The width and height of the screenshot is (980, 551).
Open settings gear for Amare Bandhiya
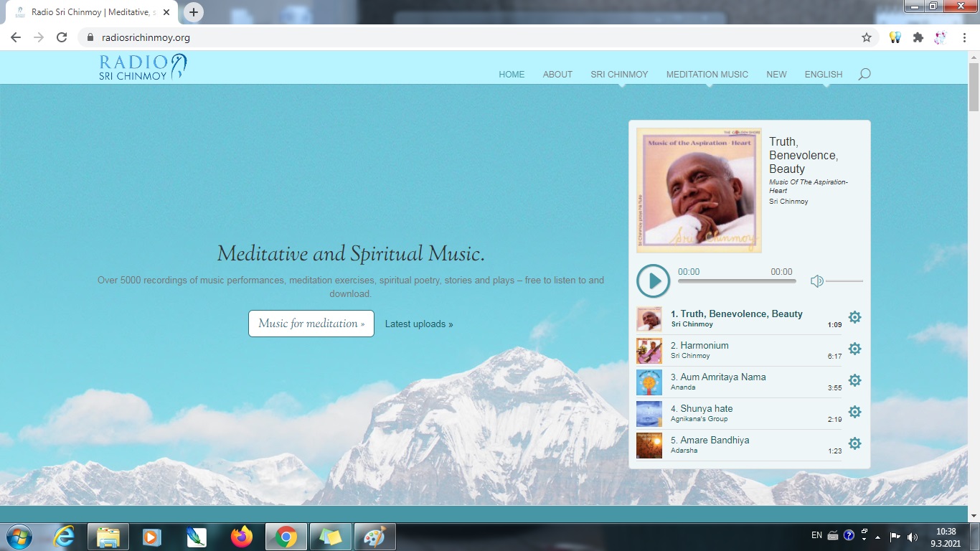point(854,443)
